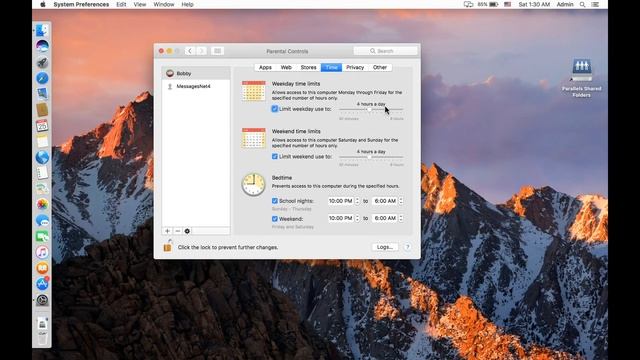This screenshot has width=640, height=360.
Task: Uncheck Limit weekday use to
Action: [x=275, y=109]
